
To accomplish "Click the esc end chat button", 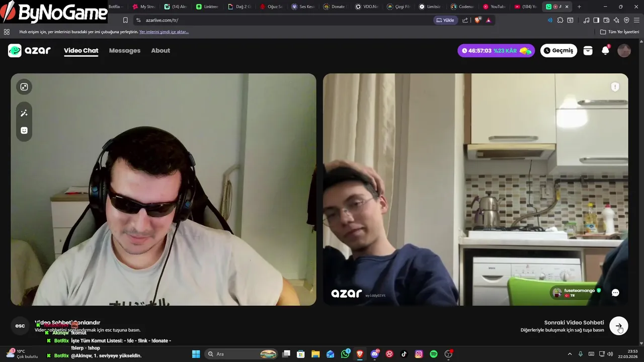I will click(20, 326).
